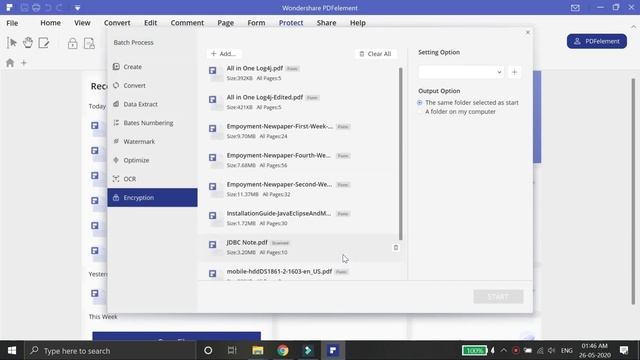Select InstallationGuide-JavaEclipseAndM file
Viewport: 640px width, 360px height.
tap(300, 218)
